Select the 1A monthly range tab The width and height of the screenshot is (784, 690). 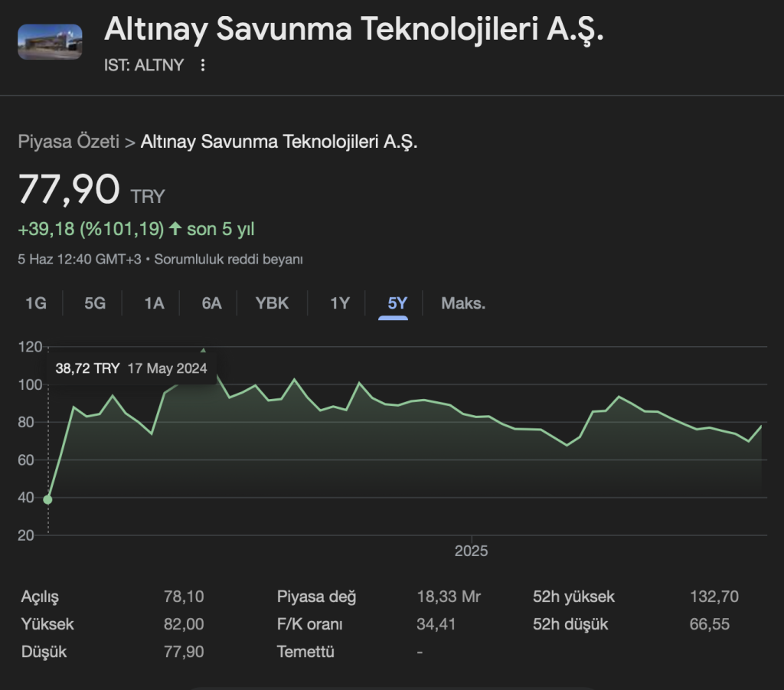154,303
